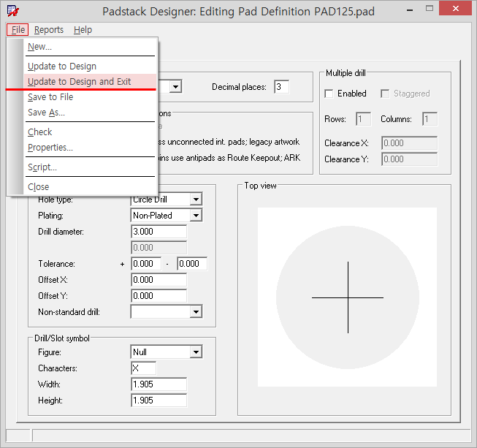Click the Columns field

tap(430, 119)
